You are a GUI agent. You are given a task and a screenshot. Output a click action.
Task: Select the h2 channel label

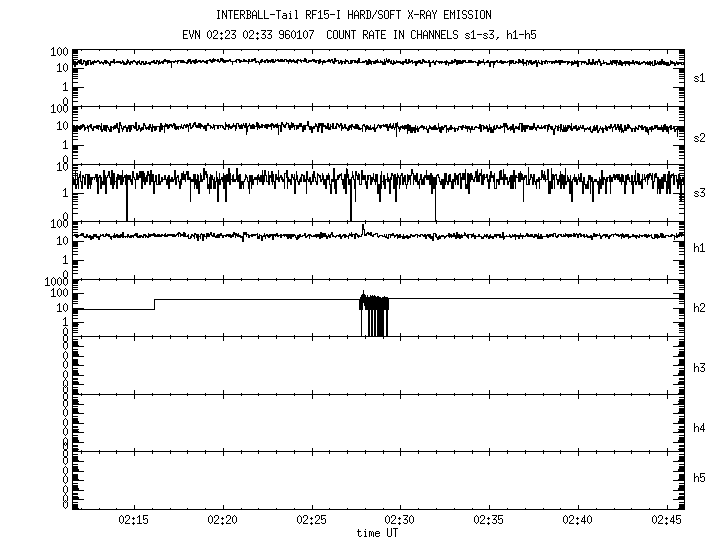(700, 308)
